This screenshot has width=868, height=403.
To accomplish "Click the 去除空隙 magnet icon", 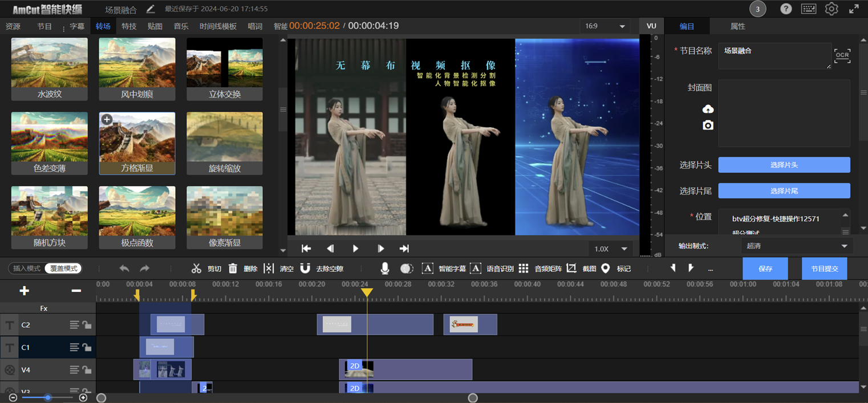I will coord(305,268).
